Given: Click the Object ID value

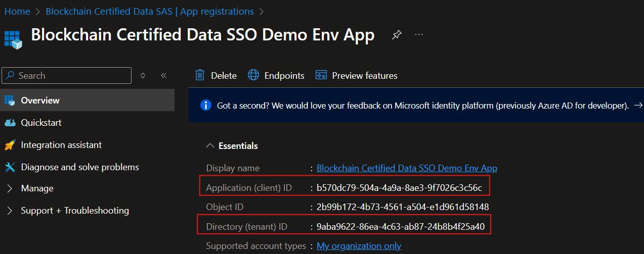Looking at the screenshot, I should [x=403, y=207].
